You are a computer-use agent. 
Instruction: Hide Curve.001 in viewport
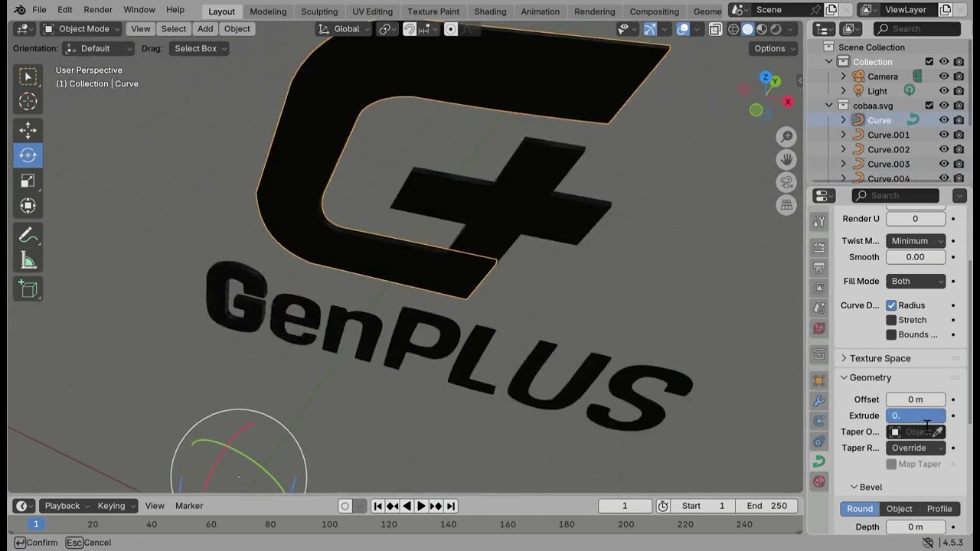tap(944, 135)
